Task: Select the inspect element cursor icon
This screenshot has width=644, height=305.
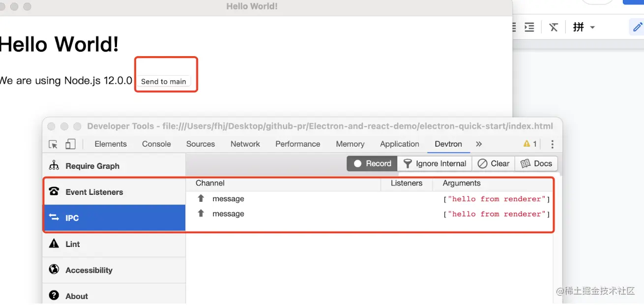Action: point(53,144)
